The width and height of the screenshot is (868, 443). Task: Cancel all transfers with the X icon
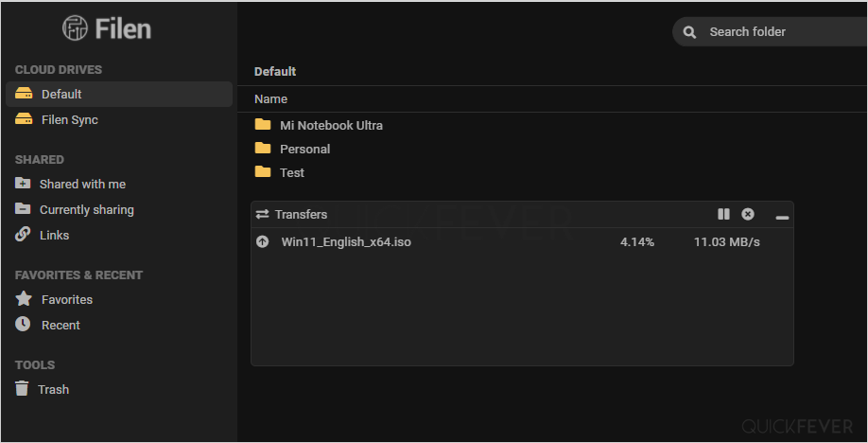click(748, 214)
